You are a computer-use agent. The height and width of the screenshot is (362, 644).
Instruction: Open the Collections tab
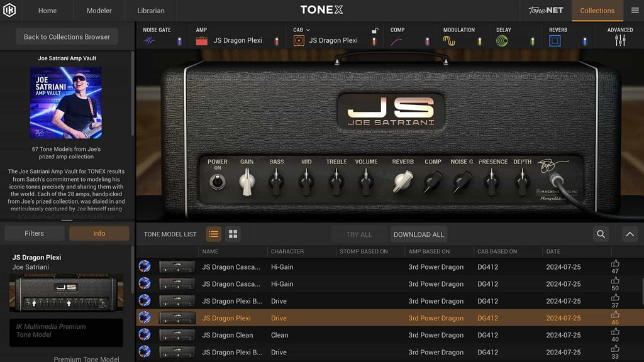(597, 11)
